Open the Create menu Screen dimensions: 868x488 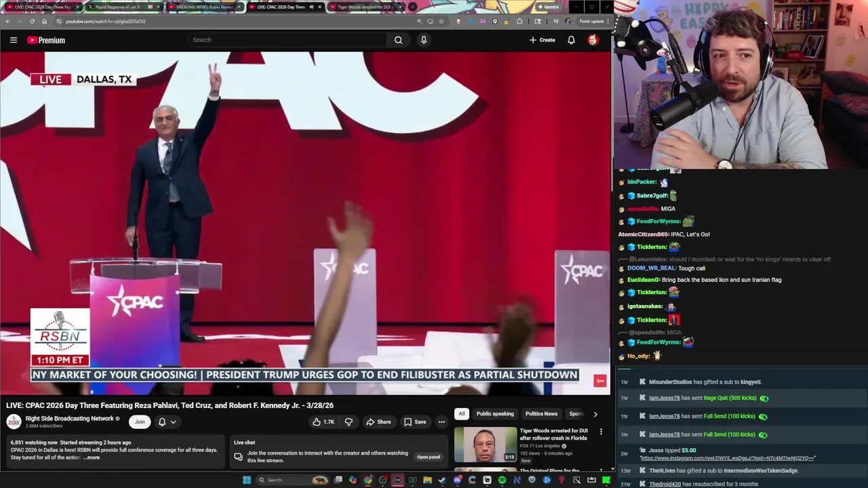542,40
